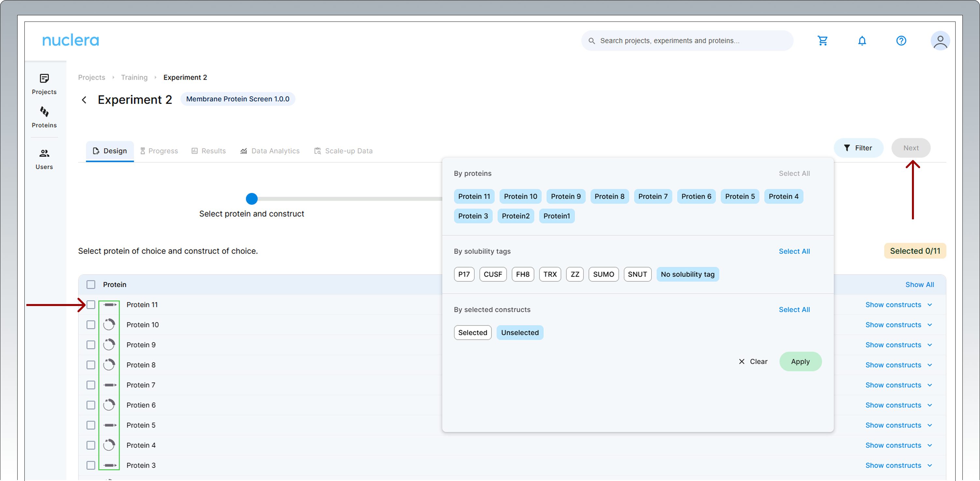Image resolution: width=980 pixels, height=481 pixels.
Task: Check the Protein 11 row checkbox
Action: click(91, 305)
